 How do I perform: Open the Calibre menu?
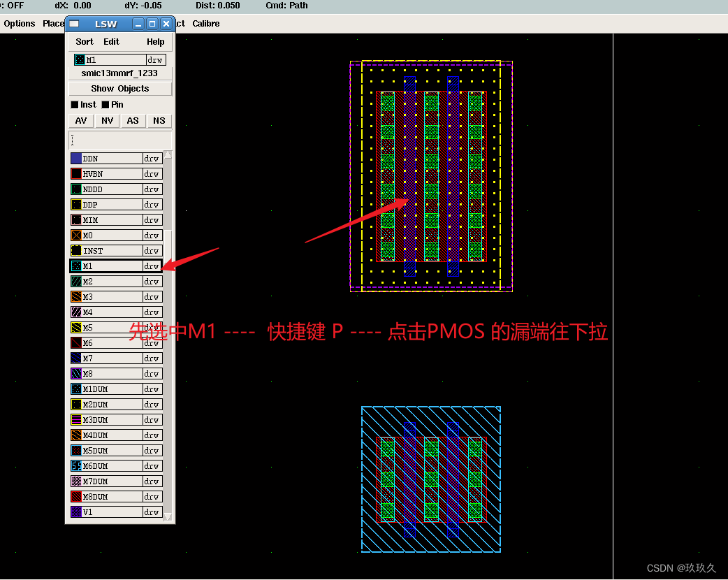coord(205,24)
